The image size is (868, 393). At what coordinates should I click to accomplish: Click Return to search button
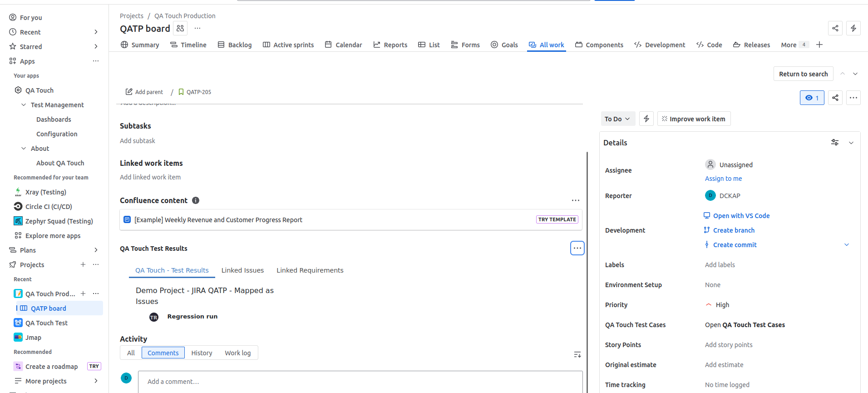click(803, 74)
